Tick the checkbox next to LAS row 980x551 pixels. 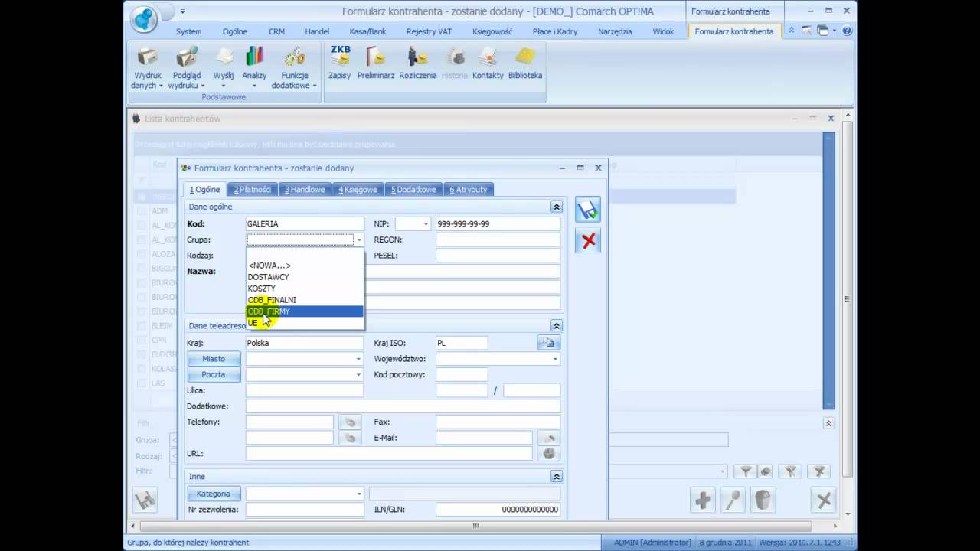(x=142, y=383)
